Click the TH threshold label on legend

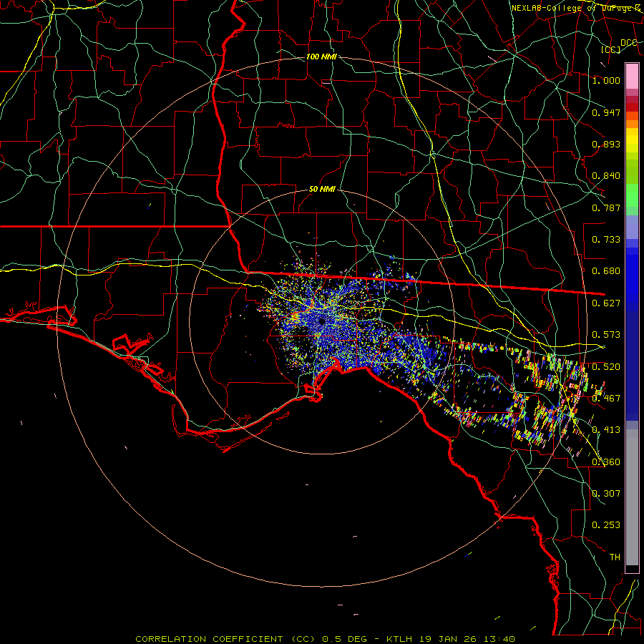(615, 557)
